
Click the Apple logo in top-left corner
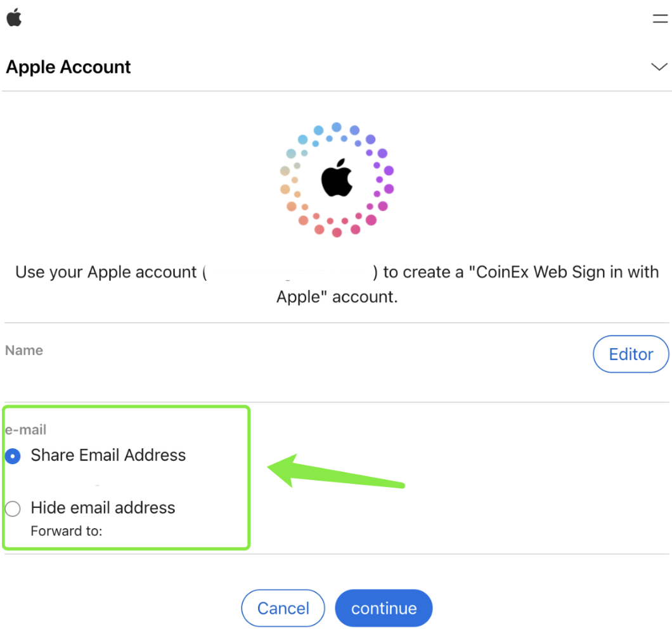click(x=14, y=18)
